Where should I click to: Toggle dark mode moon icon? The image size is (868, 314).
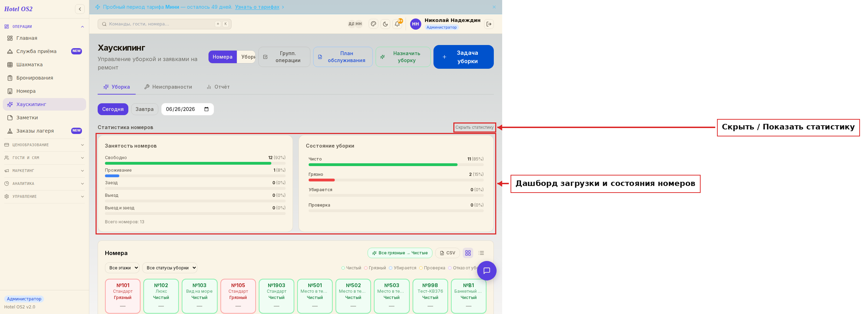pos(385,24)
